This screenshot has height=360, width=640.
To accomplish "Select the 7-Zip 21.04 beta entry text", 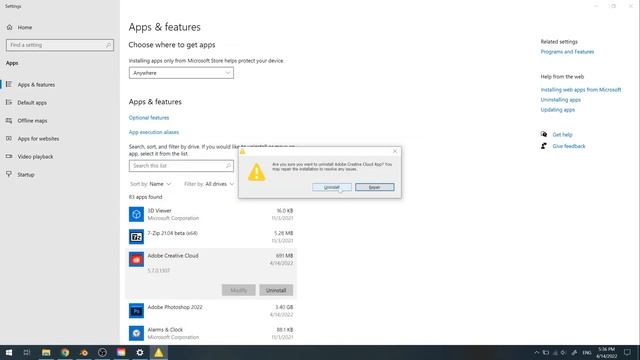I will pyautogui.click(x=172, y=233).
